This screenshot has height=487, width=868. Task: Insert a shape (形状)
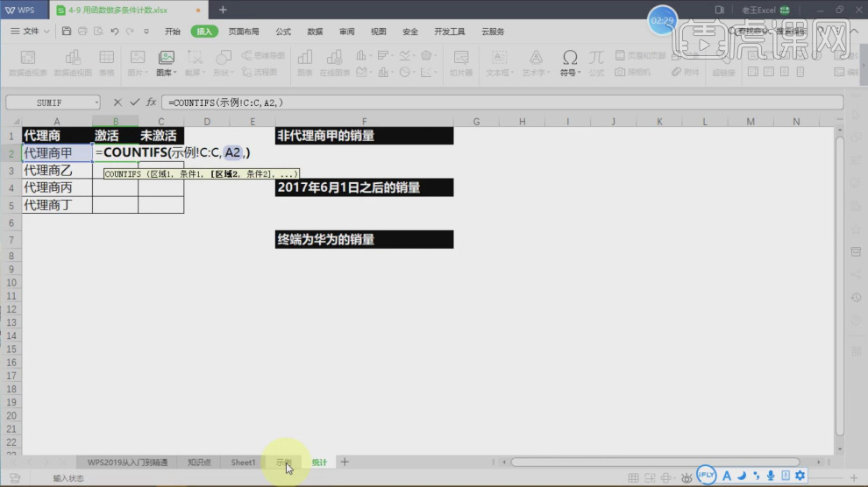point(223,64)
